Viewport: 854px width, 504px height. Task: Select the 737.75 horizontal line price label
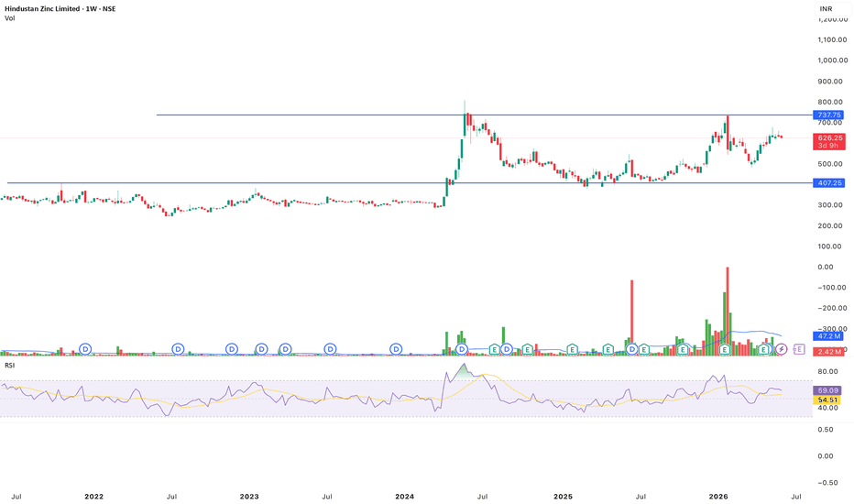[828, 115]
